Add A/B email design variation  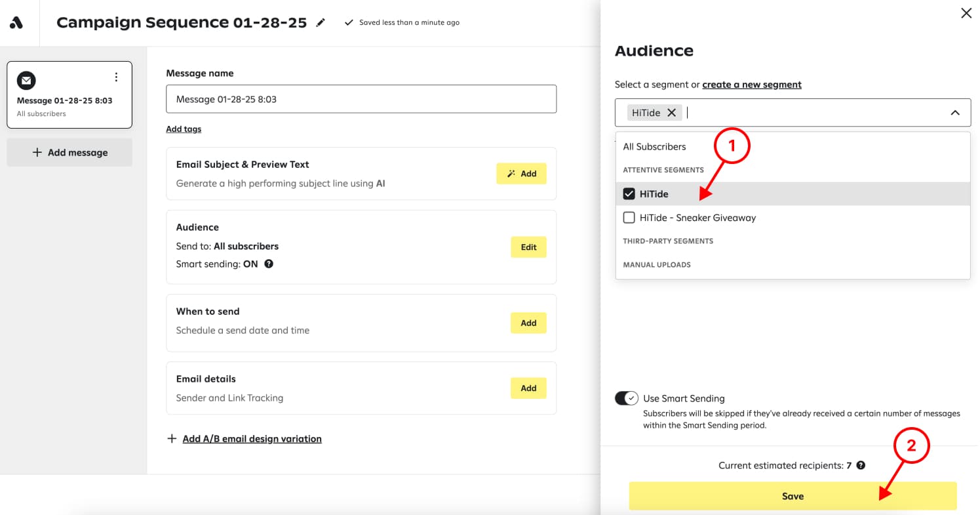tap(252, 439)
